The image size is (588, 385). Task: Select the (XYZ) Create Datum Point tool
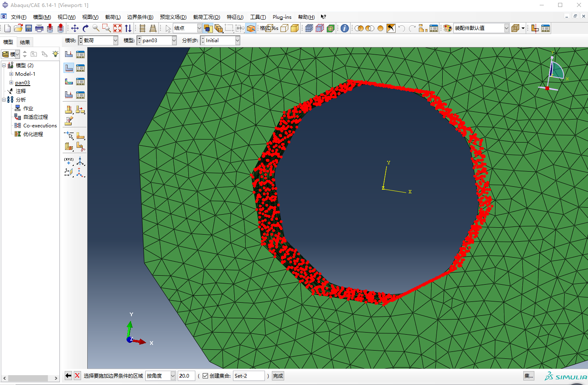(68, 161)
